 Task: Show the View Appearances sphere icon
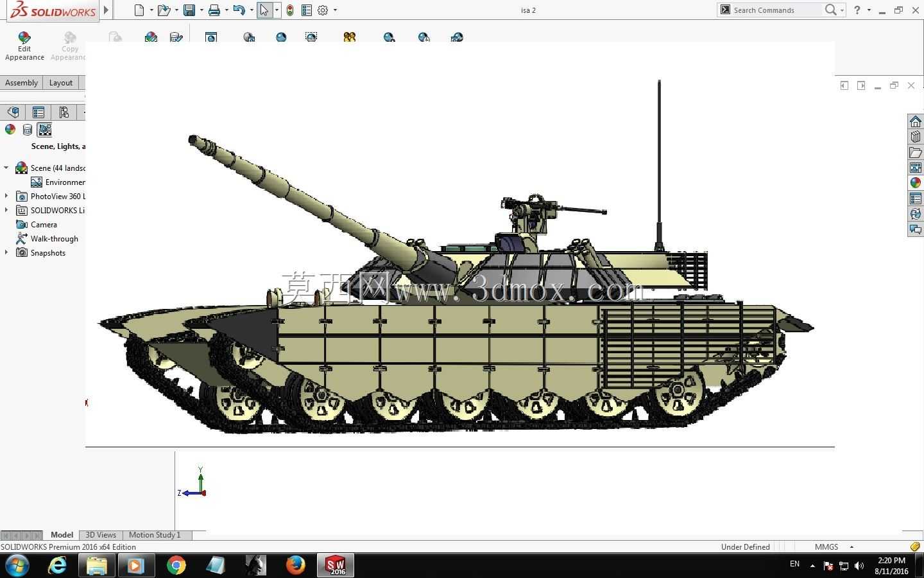[x=10, y=130]
